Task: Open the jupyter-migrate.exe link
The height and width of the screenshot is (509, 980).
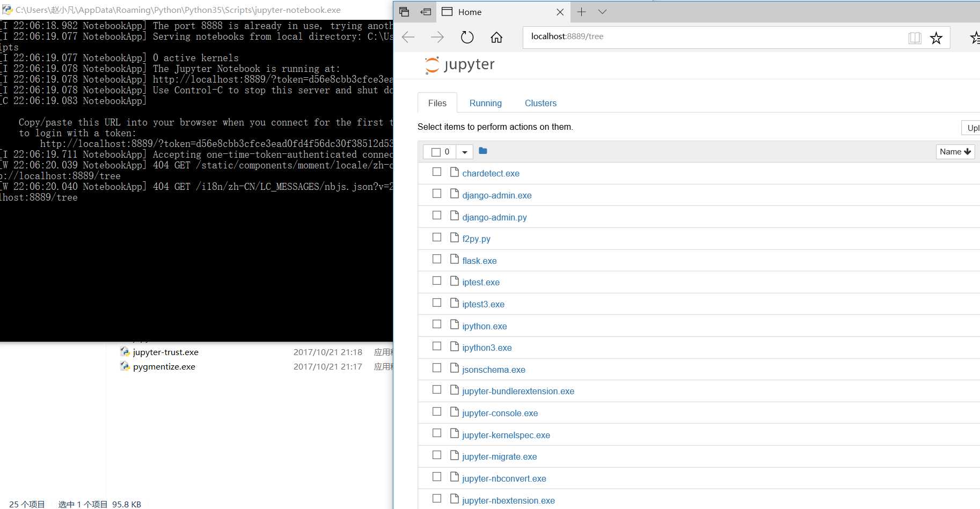Action: 499,456
